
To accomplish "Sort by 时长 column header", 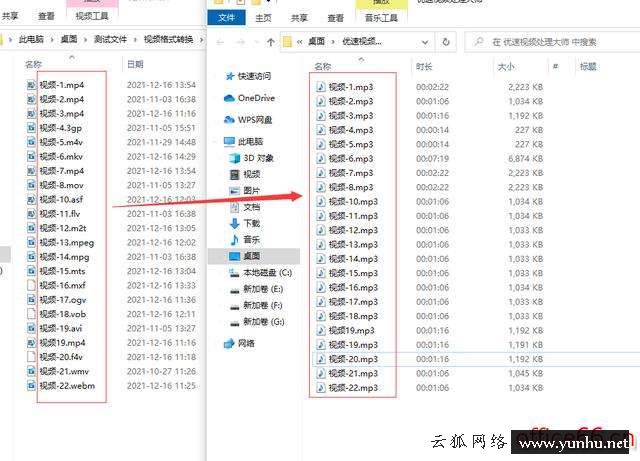I will (x=424, y=66).
